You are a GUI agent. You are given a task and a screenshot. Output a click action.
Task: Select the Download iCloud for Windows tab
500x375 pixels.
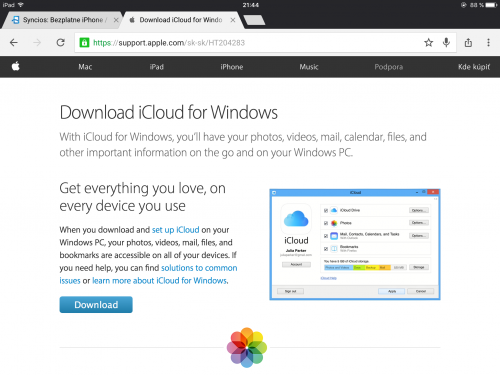180,20
